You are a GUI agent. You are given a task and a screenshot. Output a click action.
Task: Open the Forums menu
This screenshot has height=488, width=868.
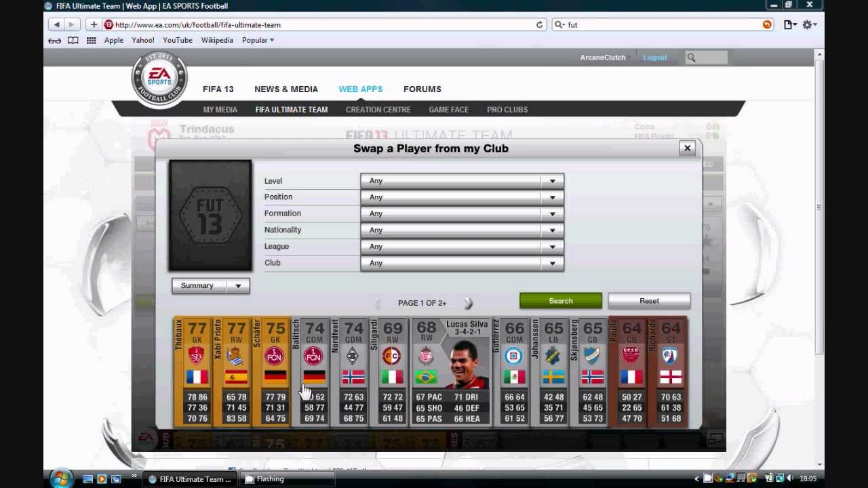click(422, 89)
